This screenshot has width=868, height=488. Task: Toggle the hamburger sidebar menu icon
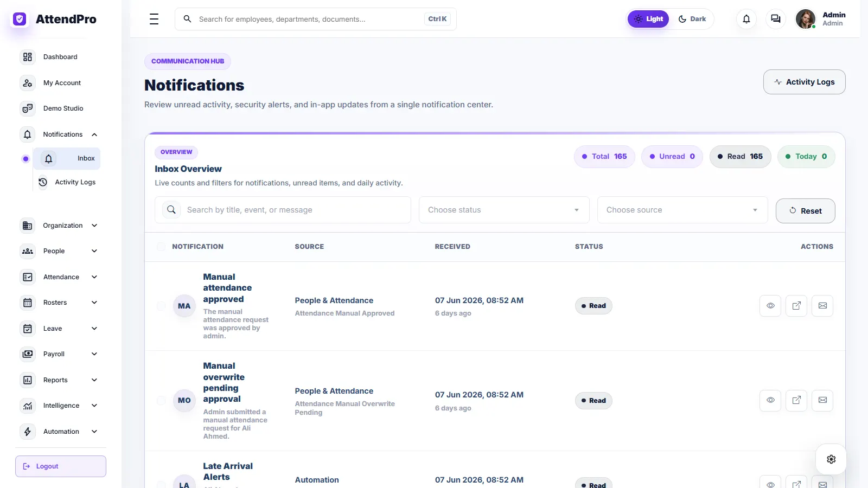tap(154, 19)
